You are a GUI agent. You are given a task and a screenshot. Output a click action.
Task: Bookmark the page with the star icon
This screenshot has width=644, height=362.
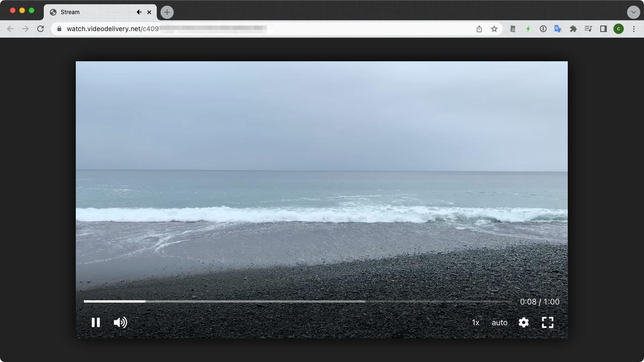495,29
